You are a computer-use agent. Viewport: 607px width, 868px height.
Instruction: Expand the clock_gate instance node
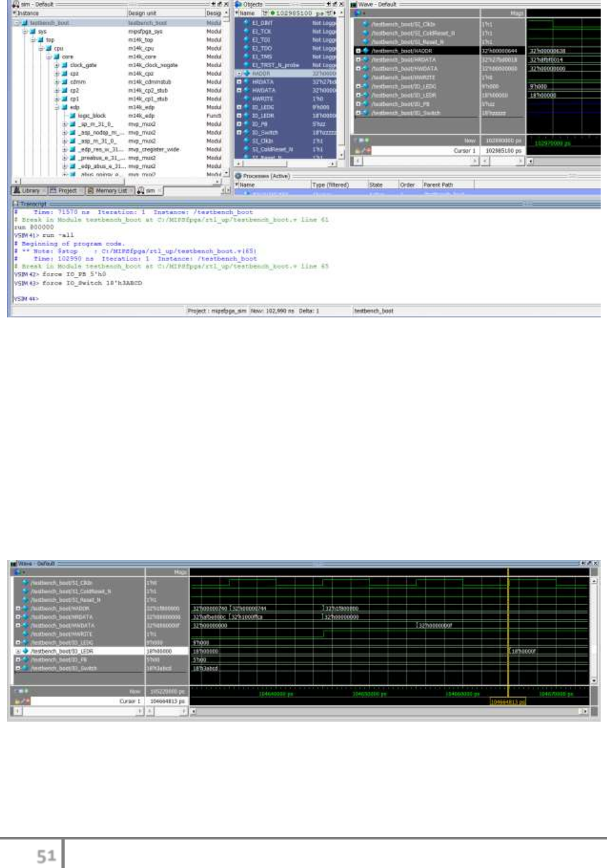[57, 65]
